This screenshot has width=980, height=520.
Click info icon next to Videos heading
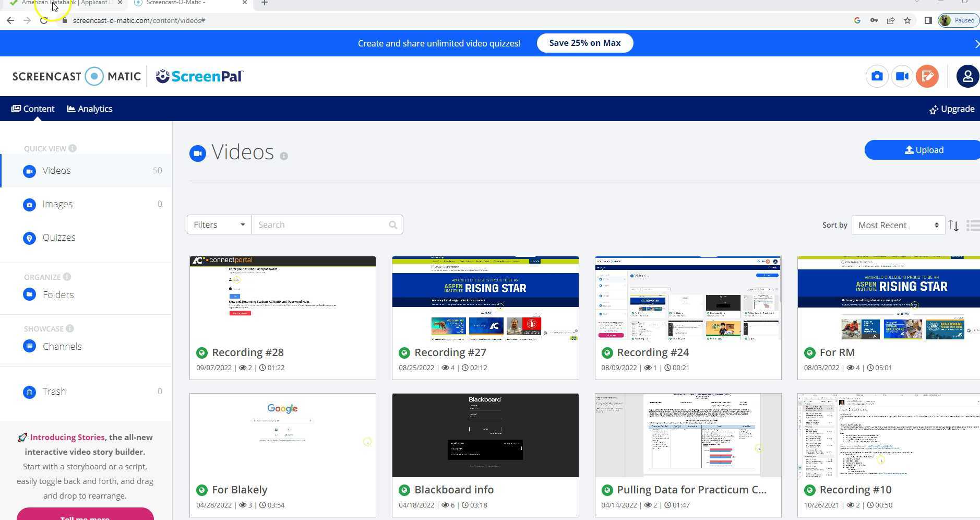click(284, 156)
